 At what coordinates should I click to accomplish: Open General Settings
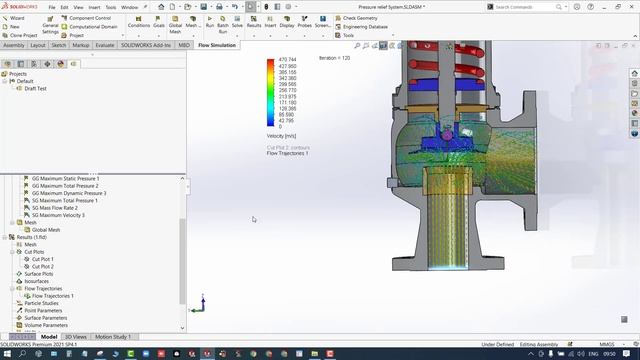50,25
